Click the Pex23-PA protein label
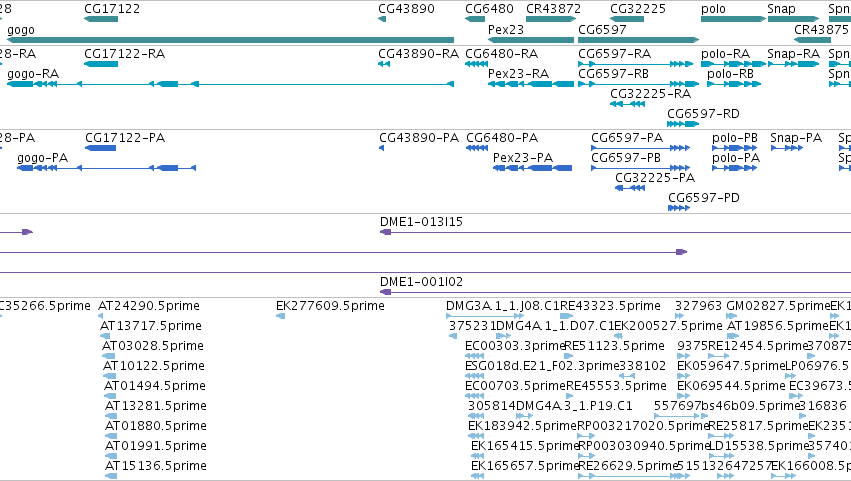 click(x=523, y=158)
